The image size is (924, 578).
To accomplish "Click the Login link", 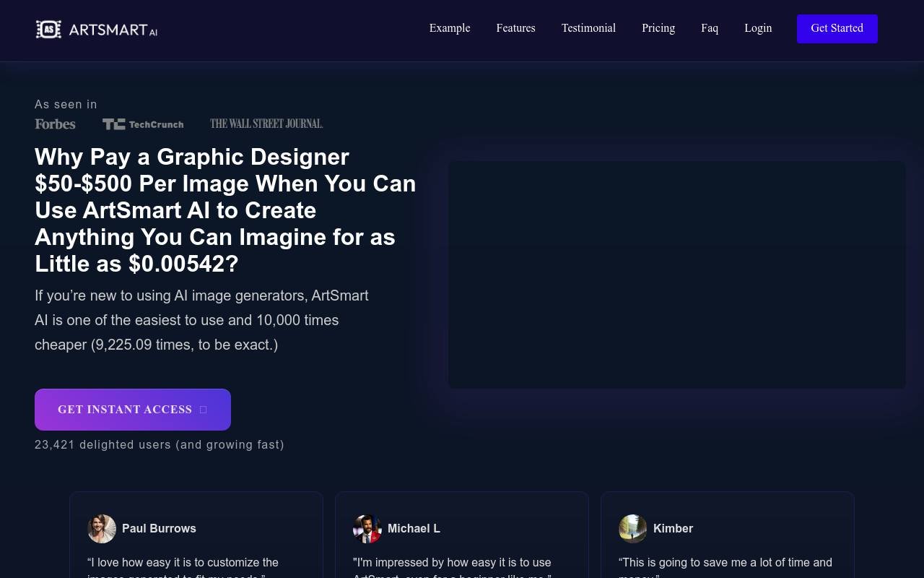I will pos(758,28).
